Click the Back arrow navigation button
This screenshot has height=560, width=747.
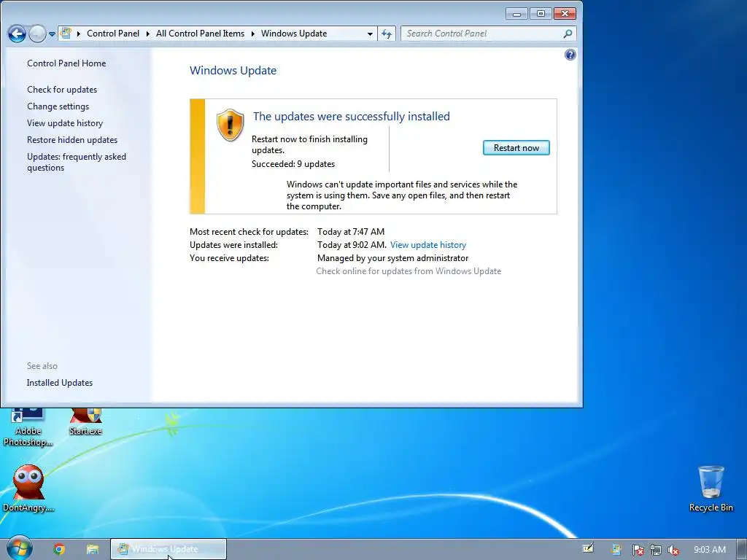point(18,34)
